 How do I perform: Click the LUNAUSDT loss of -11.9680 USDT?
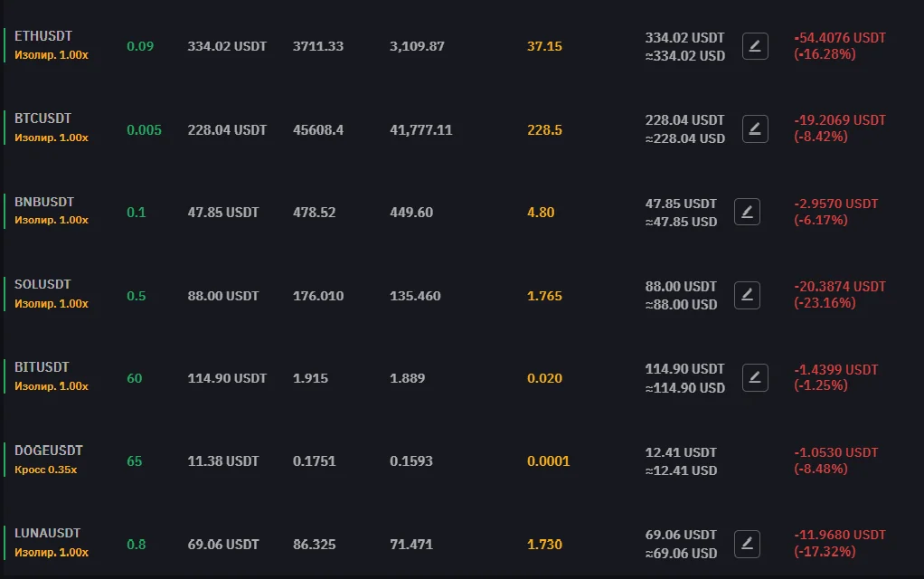point(840,535)
